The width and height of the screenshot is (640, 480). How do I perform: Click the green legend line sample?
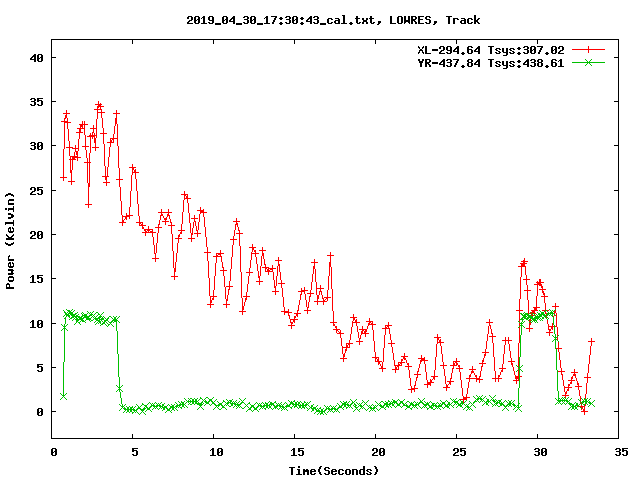pos(588,62)
